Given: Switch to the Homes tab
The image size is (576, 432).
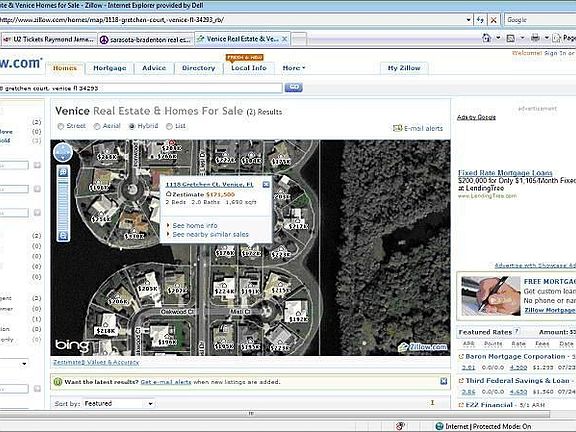Looking at the screenshot, I should (65, 68).
